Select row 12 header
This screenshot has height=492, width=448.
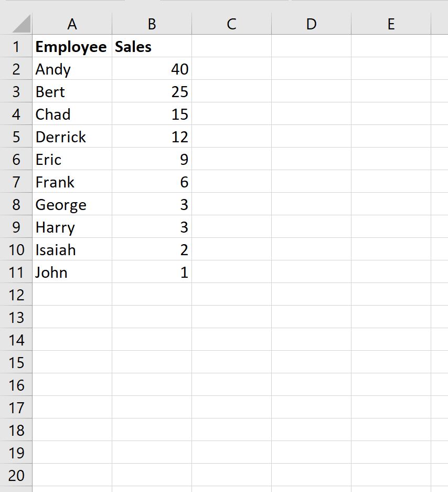pos(16,295)
